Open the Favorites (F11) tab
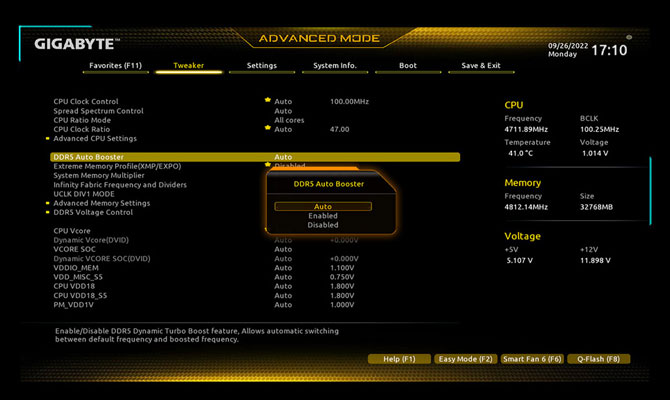This screenshot has width=670, height=400. pyautogui.click(x=115, y=66)
